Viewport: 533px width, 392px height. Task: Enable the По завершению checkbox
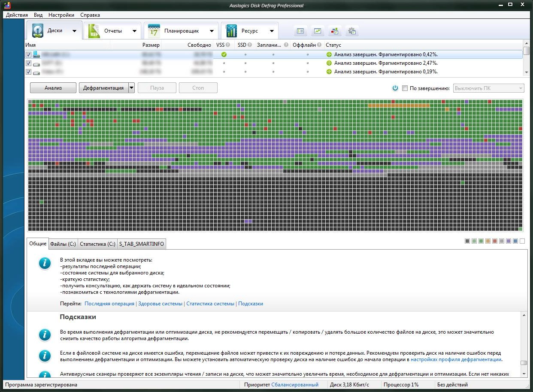pyautogui.click(x=405, y=88)
